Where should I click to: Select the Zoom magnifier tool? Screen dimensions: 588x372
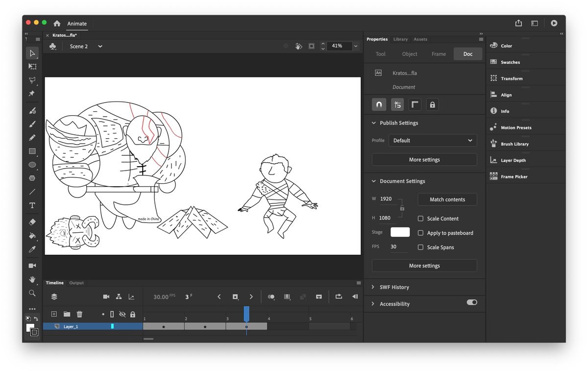[32, 293]
